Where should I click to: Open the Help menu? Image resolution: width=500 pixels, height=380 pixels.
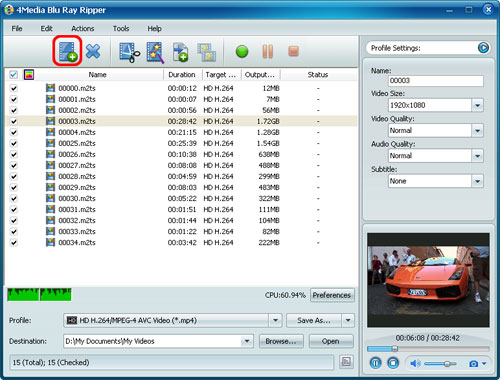tap(155, 29)
